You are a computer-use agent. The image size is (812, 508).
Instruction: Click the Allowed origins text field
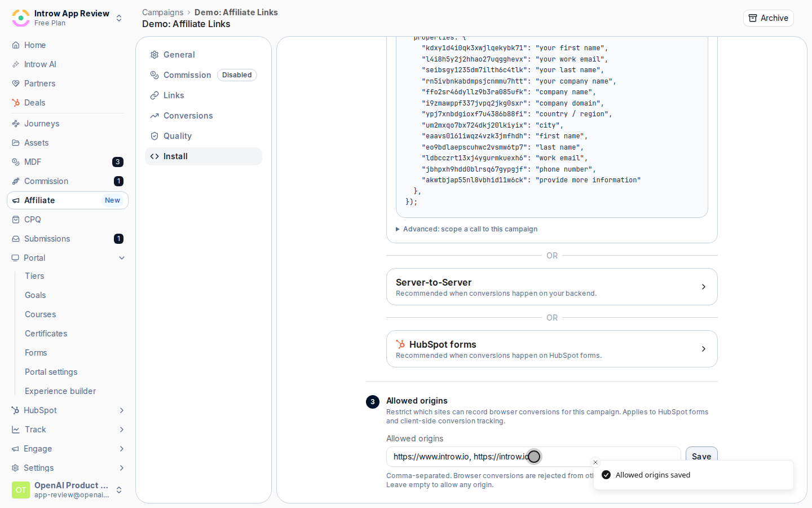point(533,457)
